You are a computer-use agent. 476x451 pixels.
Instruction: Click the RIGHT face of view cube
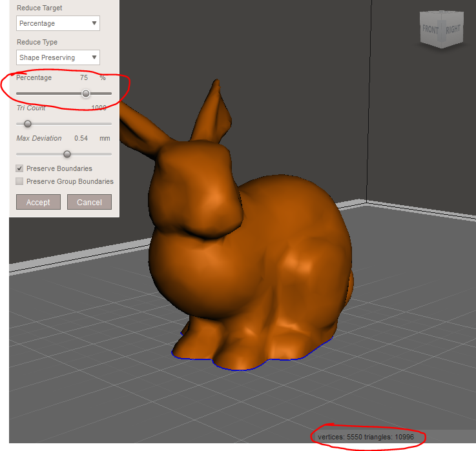tap(453, 30)
